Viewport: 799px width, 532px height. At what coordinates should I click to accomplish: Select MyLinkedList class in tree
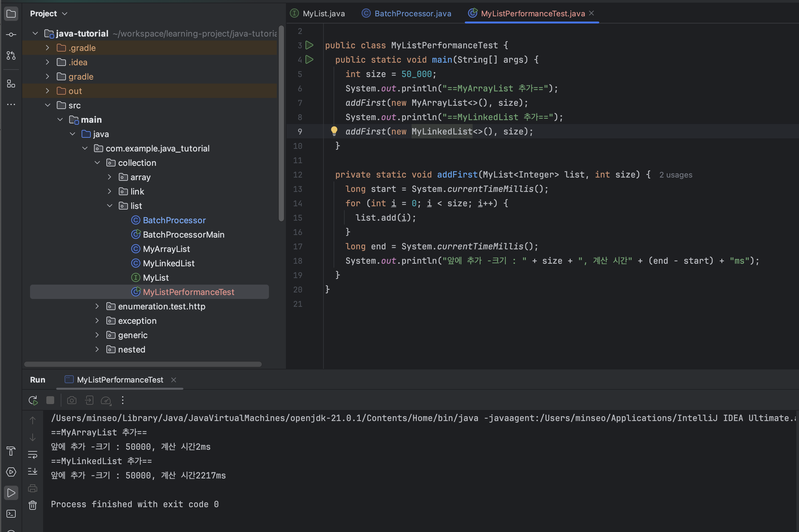pyautogui.click(x=169, y=263)
